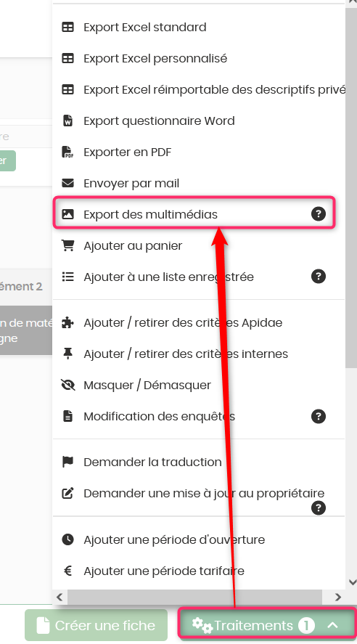Open help for Export des multimédias
The image size is (357, 644).
(x=319, y=214)
